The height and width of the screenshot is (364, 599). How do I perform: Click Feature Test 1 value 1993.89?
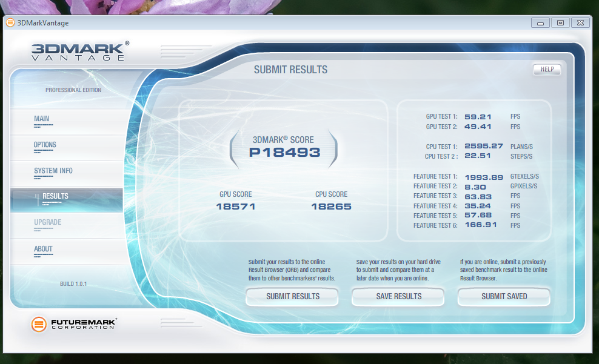484,177
